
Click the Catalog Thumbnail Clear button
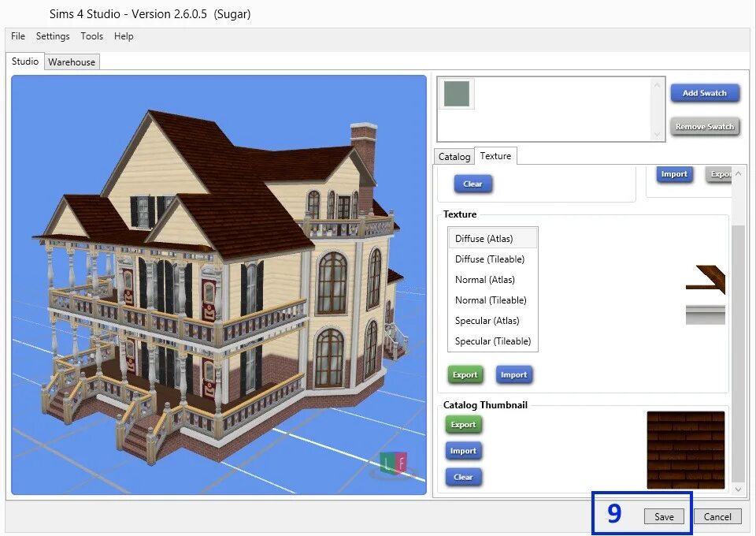[463, 477]
